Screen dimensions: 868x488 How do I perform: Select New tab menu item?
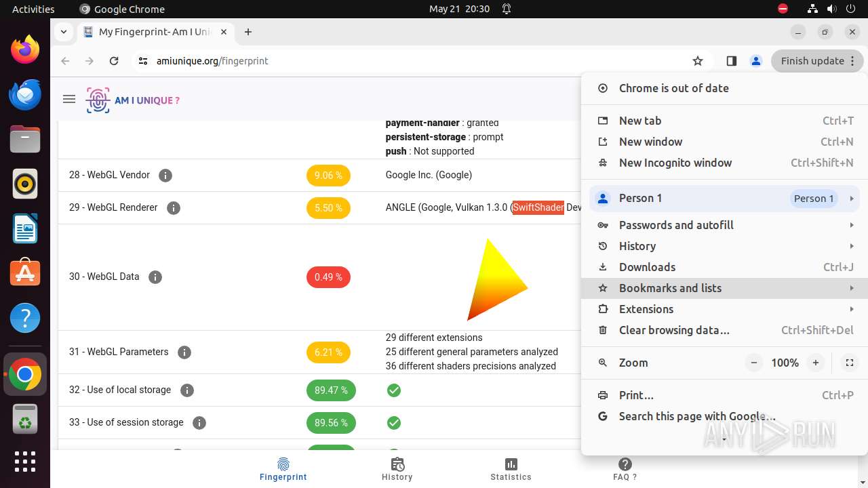pos(724,121)
